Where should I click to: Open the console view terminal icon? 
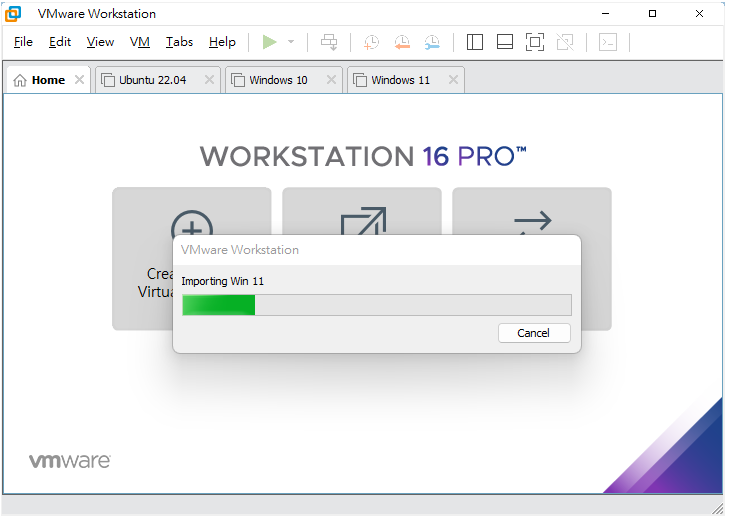(x=608, y=42)
